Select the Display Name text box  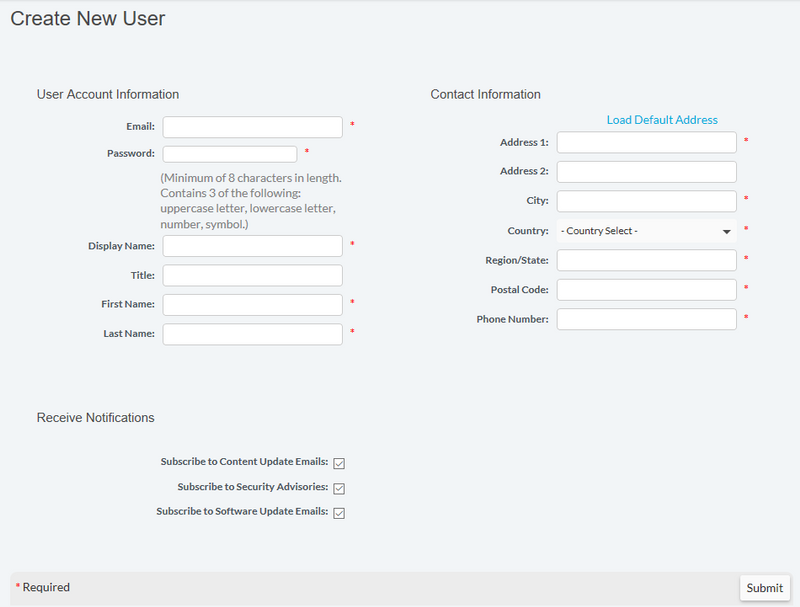pos(252,246)
